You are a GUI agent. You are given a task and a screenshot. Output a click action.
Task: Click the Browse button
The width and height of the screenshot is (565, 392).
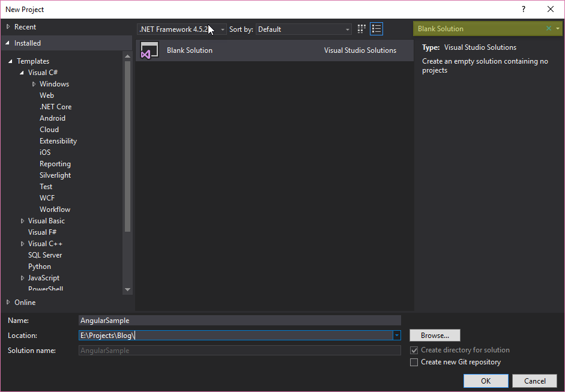[435, 335]
